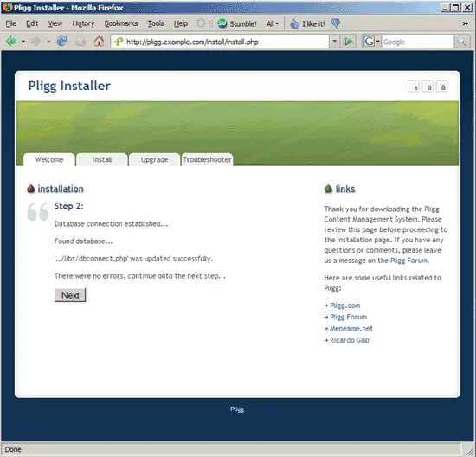Viewport: 476px width, 457px height.
Task: Close the Firefox window
Action: [467, 7]
